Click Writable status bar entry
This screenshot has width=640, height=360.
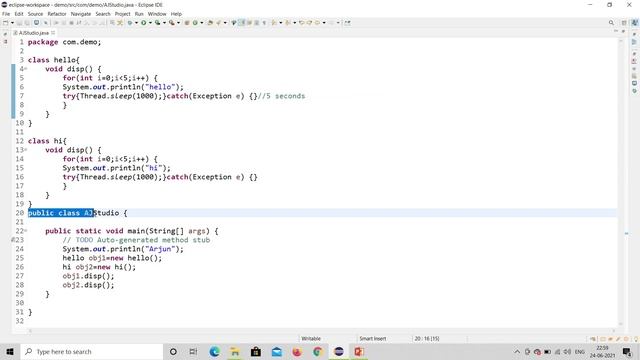311,338
